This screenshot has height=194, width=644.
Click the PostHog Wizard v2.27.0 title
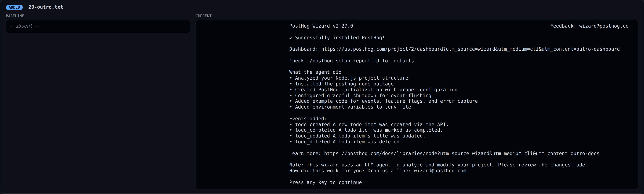[321, 26]
